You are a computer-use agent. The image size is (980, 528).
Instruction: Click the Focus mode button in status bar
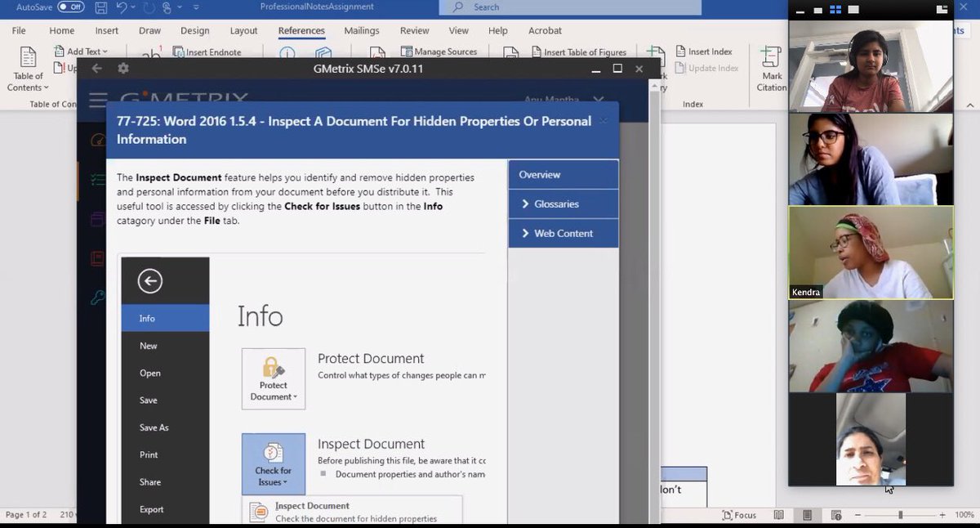(x=739, y=515)
